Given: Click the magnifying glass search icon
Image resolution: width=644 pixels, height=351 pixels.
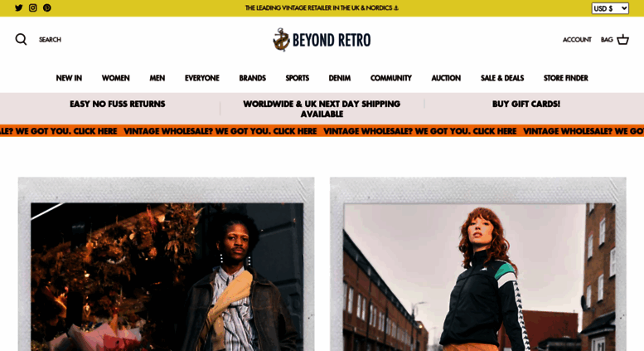Looking at the screenshot, I should click(x=21, y=40).
